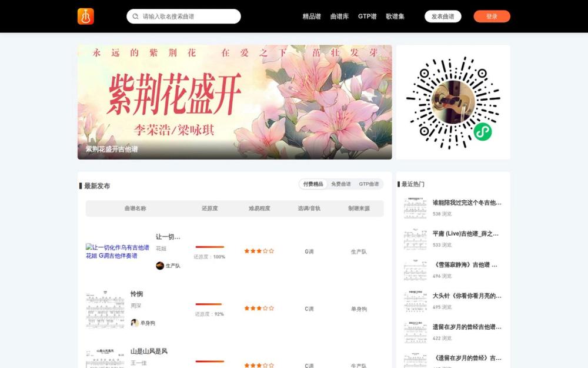Open the 山是山风是风 sheet thumbnail
Image resolution: width=588 pixels, height=368 pixels.
(105, 357)
